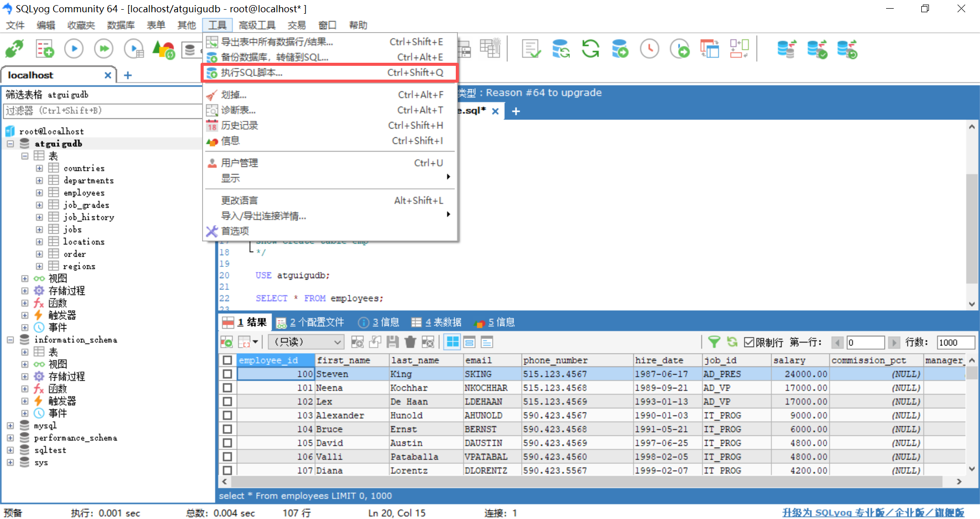
Task: Click the execute and edit resultset icon
Action: coord(134,49)
